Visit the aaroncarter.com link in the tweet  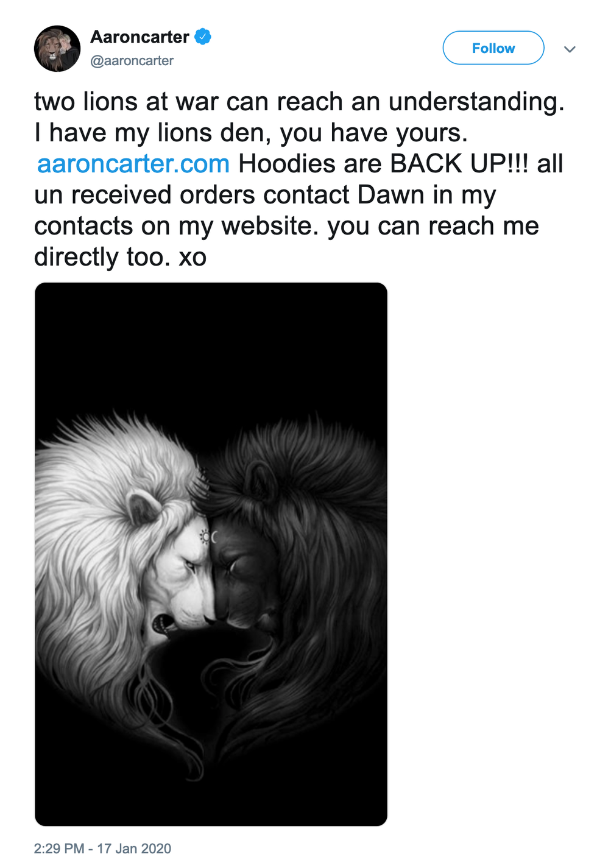(133, 164)
